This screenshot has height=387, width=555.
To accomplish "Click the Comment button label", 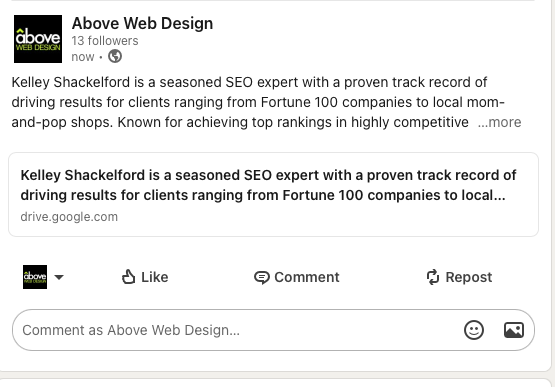I will coord(307,277).
